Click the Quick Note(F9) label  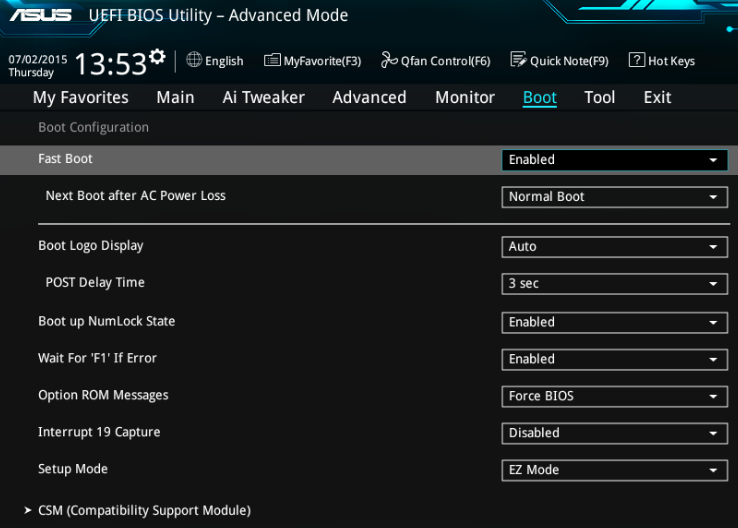569,61
